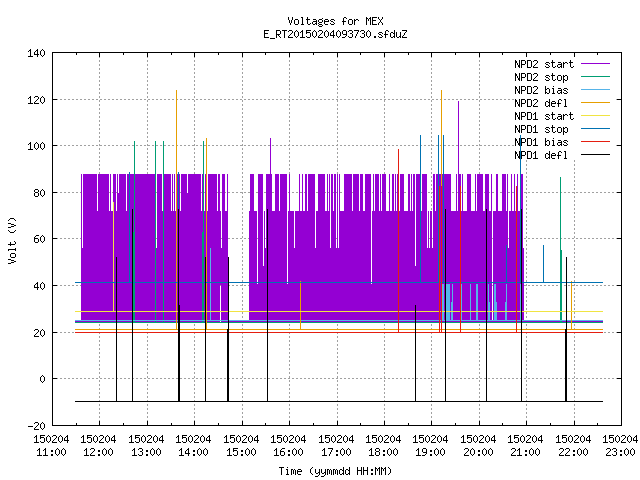The height and width of the screenshot is (480, 640).
Task: Click the 'NPD1 start' legend label
Action: point(544,116)
